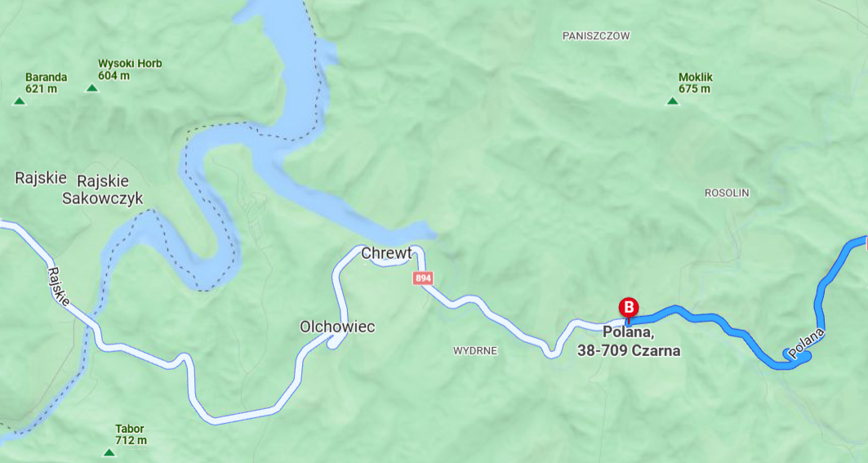Select the Wysoki Horb peak triangle icon
This screenshot has height=463, width=868.
(92, 87)
